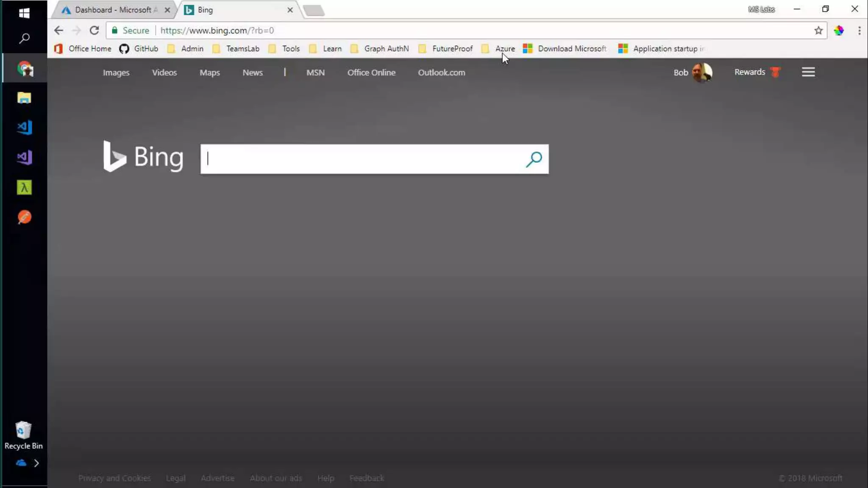Image resolution: width=868 pixels, height=488 pixels.
Task: Open the Rewards medal icon
Action: [775, 72]
